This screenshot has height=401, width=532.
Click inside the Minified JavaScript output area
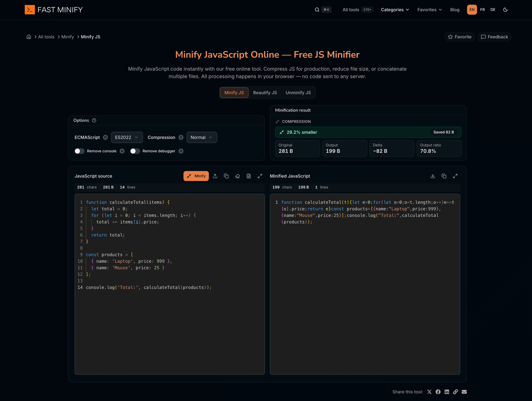[x=365, y=284]
